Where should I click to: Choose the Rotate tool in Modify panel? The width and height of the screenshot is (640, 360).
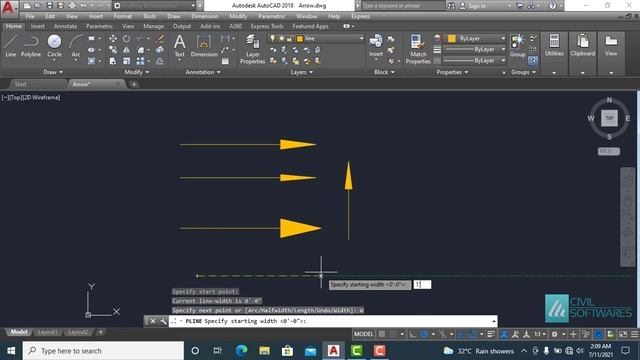pos(127,38)
